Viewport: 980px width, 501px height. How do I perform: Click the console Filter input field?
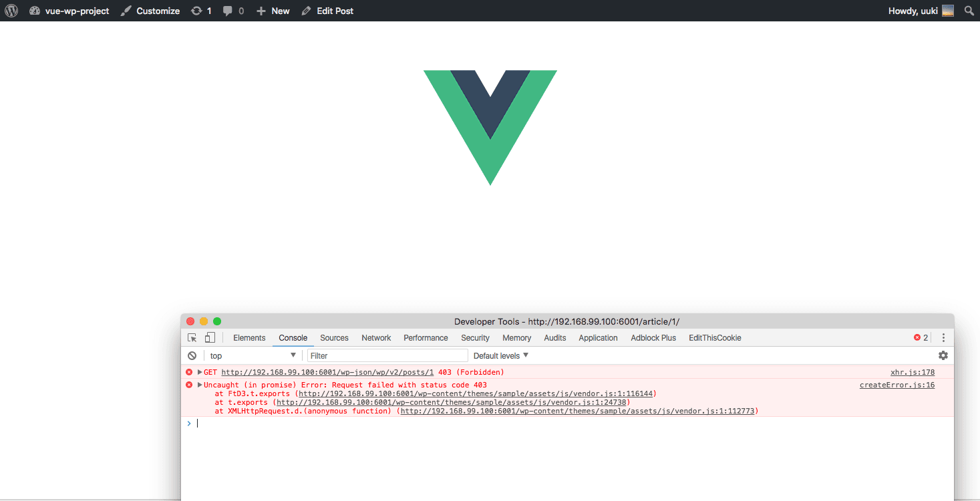click(387, 356)
